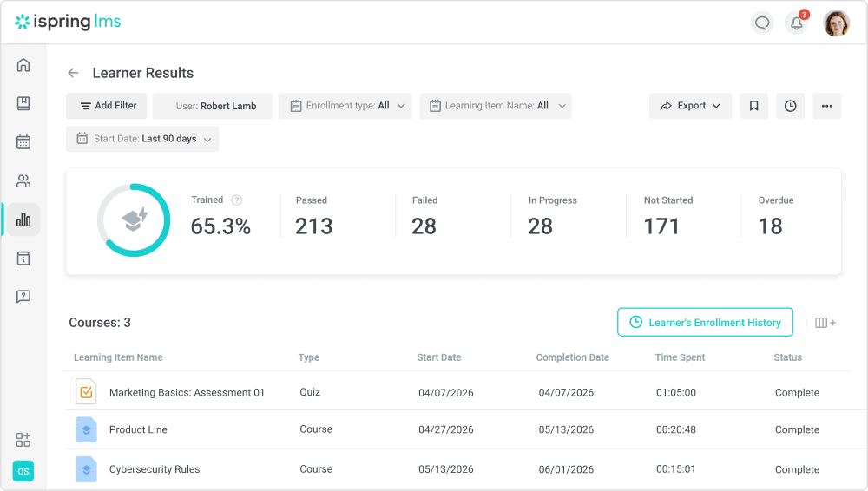Click the add columns icon
This screenshot has width=868, height=491.
(825, 323)
